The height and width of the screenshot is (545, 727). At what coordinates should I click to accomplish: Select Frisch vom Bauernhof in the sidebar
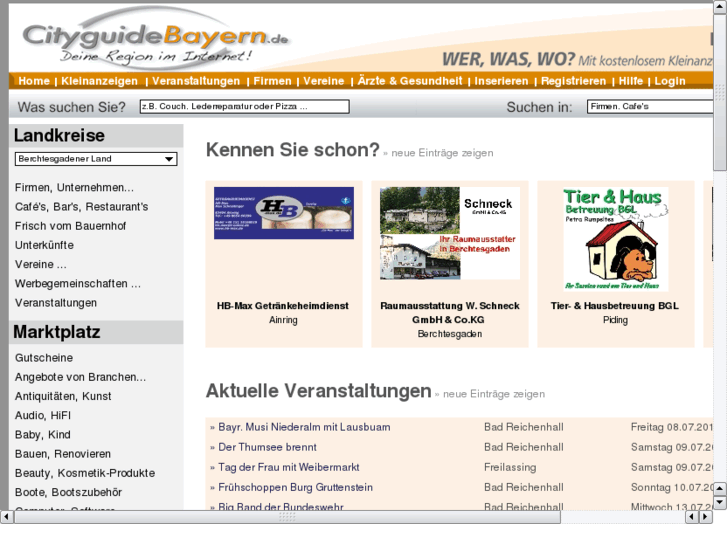70,226
